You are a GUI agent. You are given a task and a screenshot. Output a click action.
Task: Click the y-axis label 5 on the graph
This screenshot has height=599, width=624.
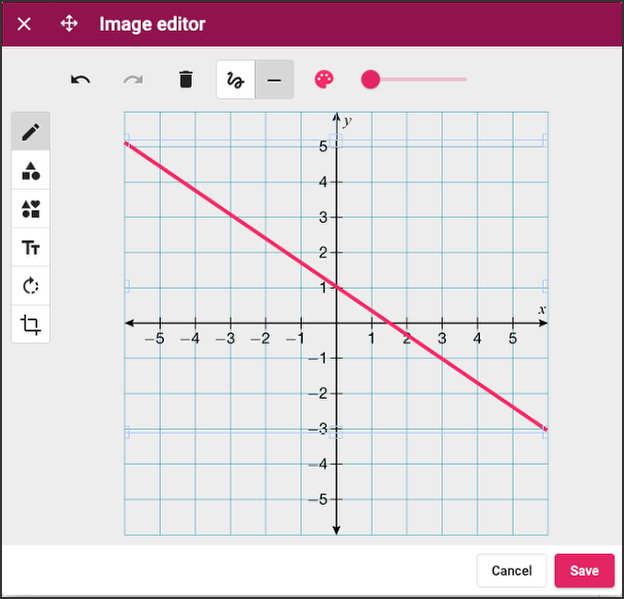(x=323, y=147)
